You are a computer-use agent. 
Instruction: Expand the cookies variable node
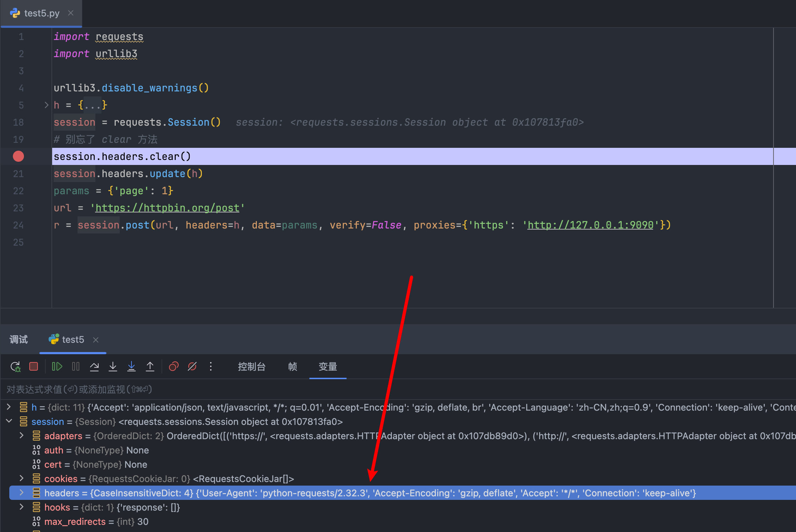(x=21, y=478)
